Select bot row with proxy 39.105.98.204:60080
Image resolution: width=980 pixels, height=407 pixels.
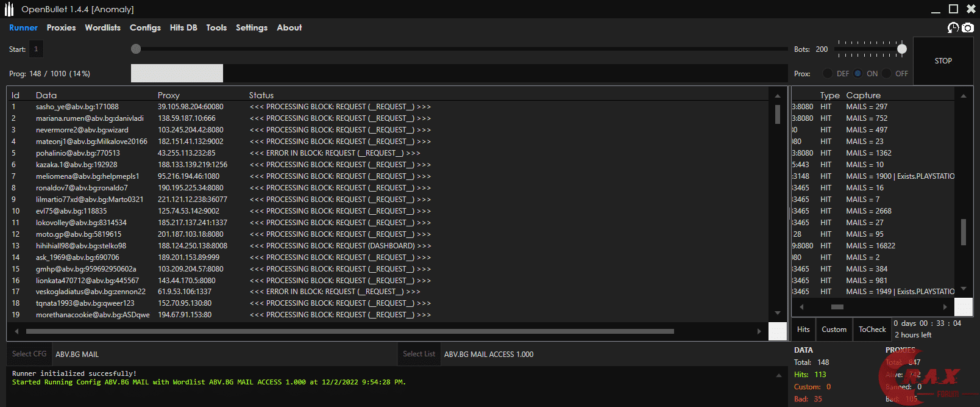(x=388, y=107)
